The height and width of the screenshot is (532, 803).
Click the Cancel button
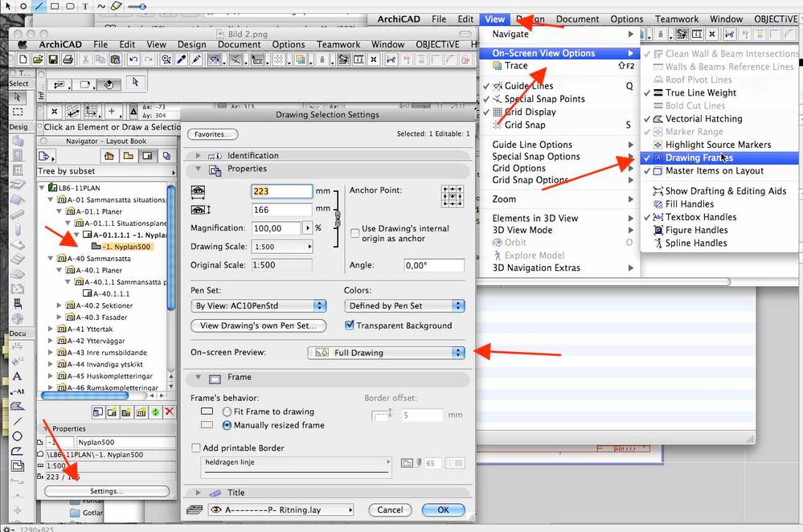pos(390,510)
